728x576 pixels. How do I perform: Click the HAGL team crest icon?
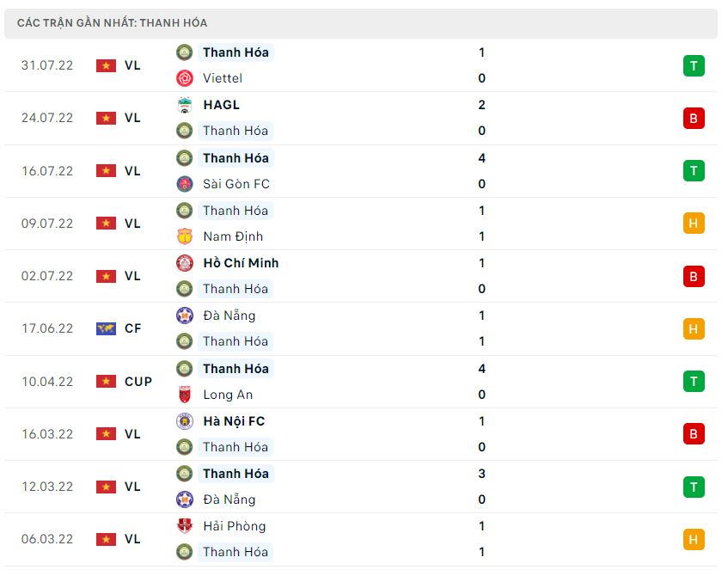pos(184,105)
